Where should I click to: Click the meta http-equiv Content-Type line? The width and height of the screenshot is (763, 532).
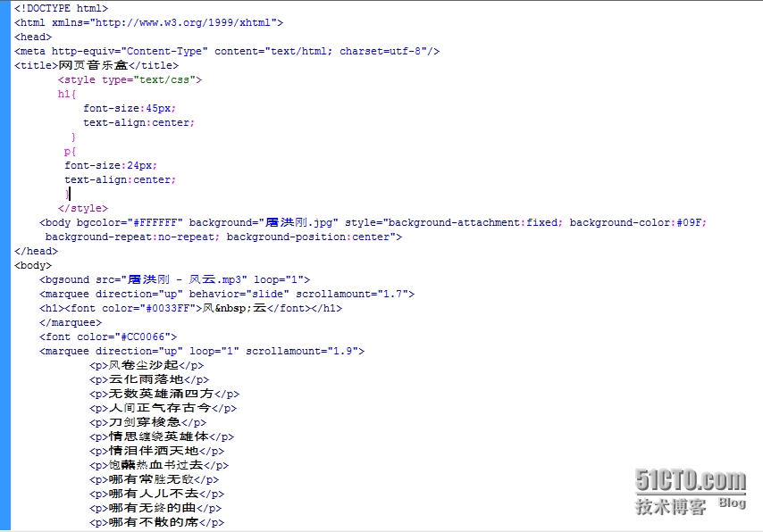(x=227, y=51)
